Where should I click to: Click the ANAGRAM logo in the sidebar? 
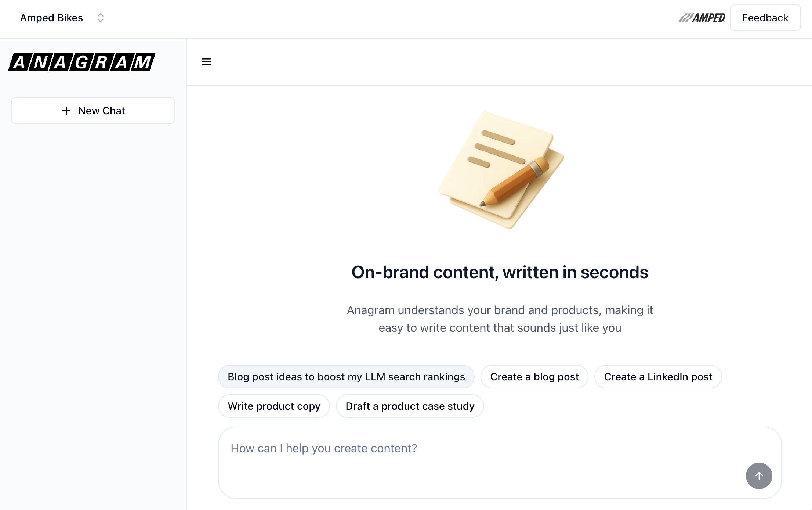coord(81,62)
